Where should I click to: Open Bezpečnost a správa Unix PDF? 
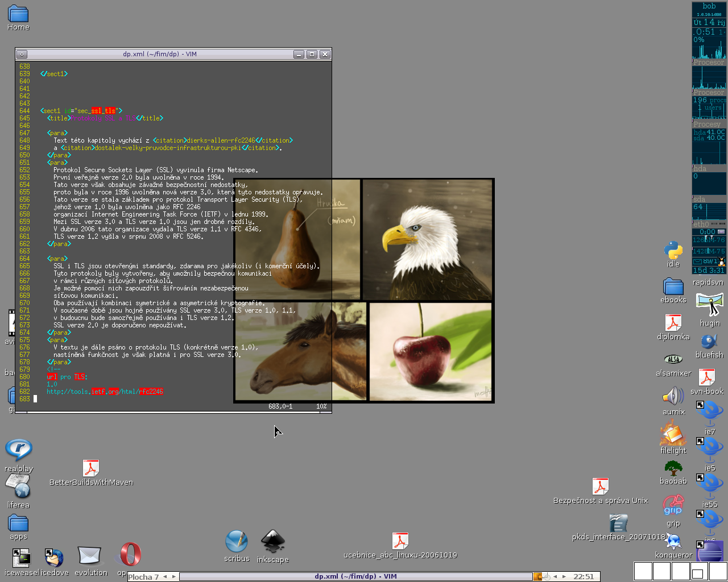coord(601,487)
